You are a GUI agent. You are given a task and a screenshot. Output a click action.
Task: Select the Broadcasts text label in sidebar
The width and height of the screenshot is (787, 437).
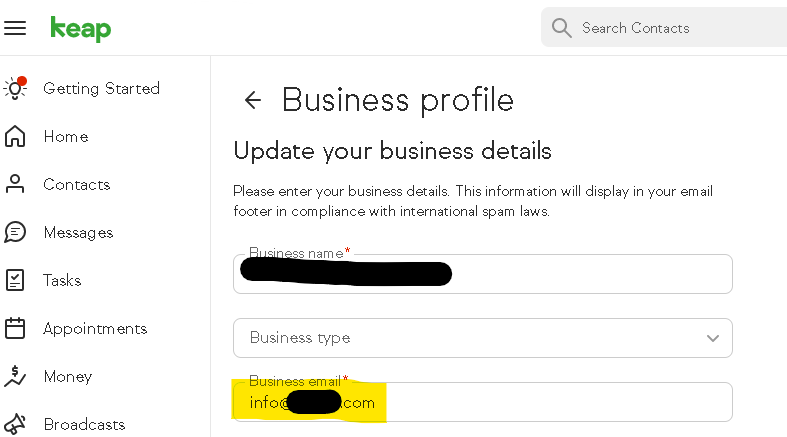(x=84, y=424)
